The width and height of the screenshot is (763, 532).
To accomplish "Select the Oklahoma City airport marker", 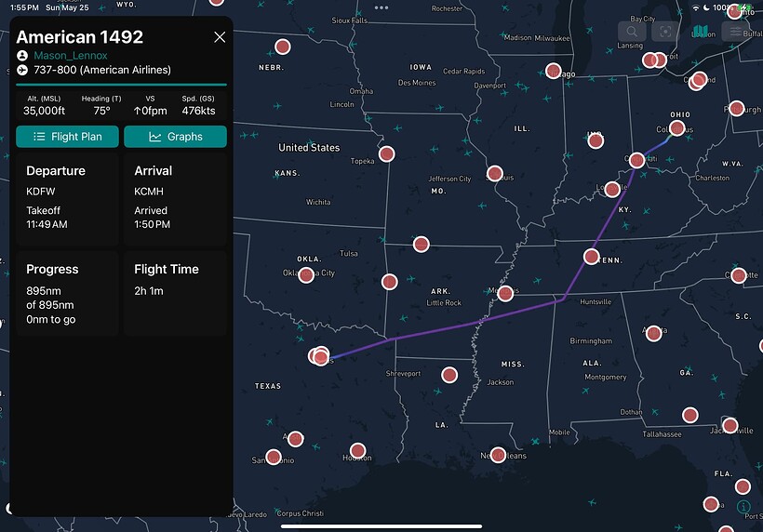I will [x=306, y=274].
